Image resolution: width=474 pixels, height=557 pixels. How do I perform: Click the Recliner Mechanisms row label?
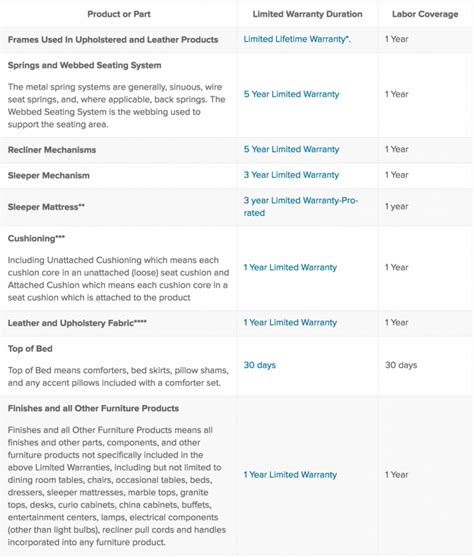(x=52, y=150)
